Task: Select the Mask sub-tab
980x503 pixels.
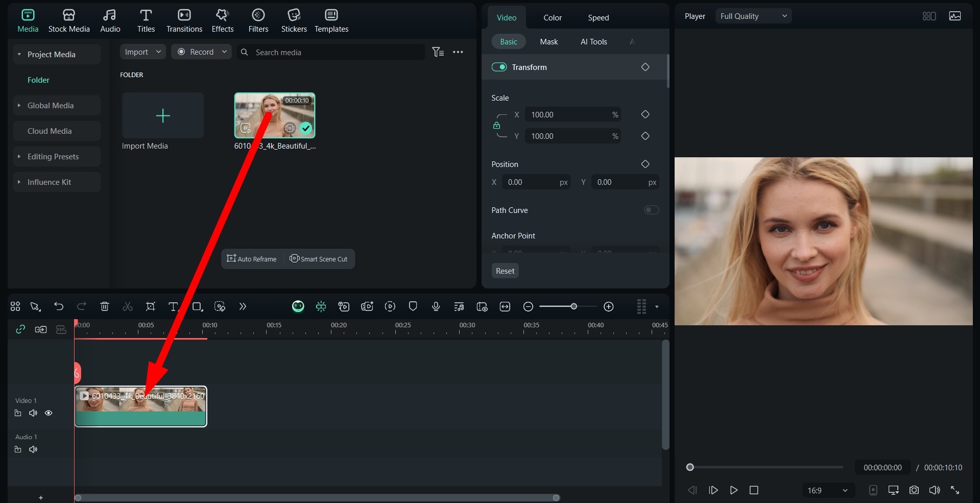Action: (x=549, y=42)
